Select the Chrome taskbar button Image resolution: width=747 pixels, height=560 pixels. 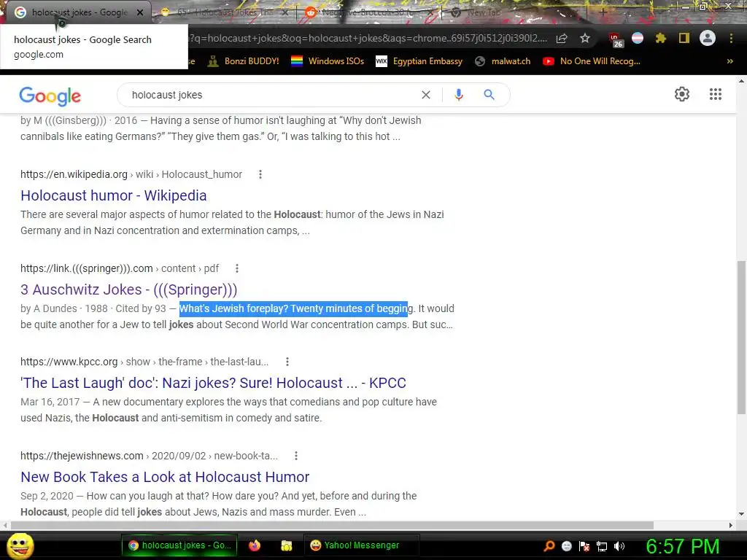180,545
